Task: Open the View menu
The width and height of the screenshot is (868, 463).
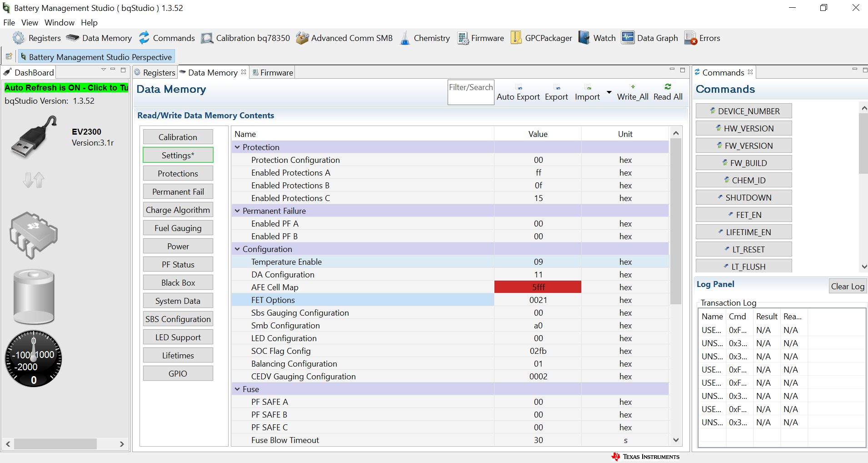Action: tap(30, 23)
